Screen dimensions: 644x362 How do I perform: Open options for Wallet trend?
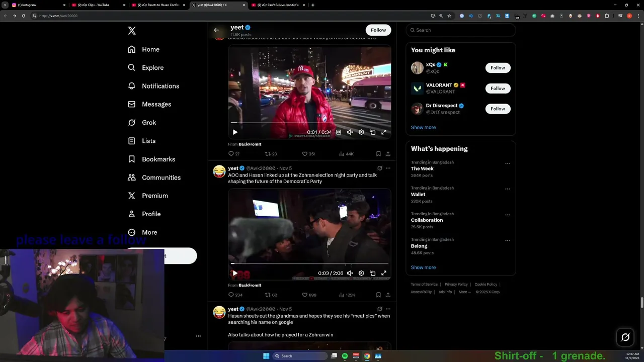(507, 189)
